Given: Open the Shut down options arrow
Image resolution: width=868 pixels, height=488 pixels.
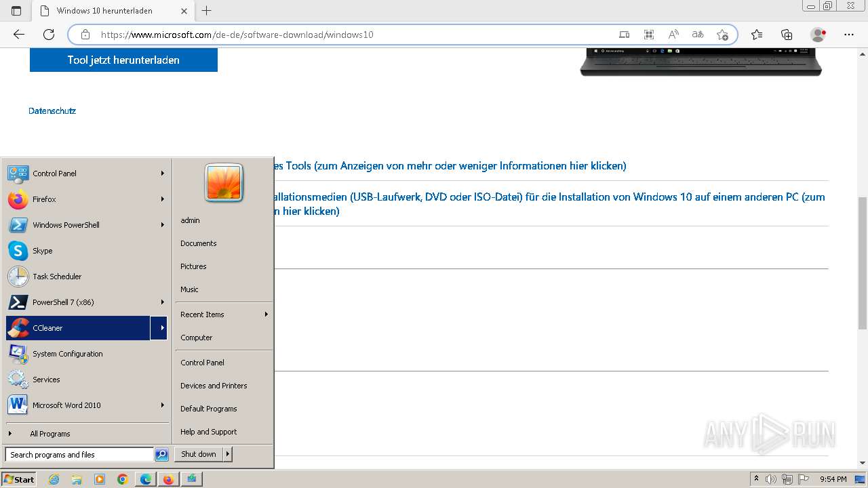Looking at the screenshot, I should point(227,454).
